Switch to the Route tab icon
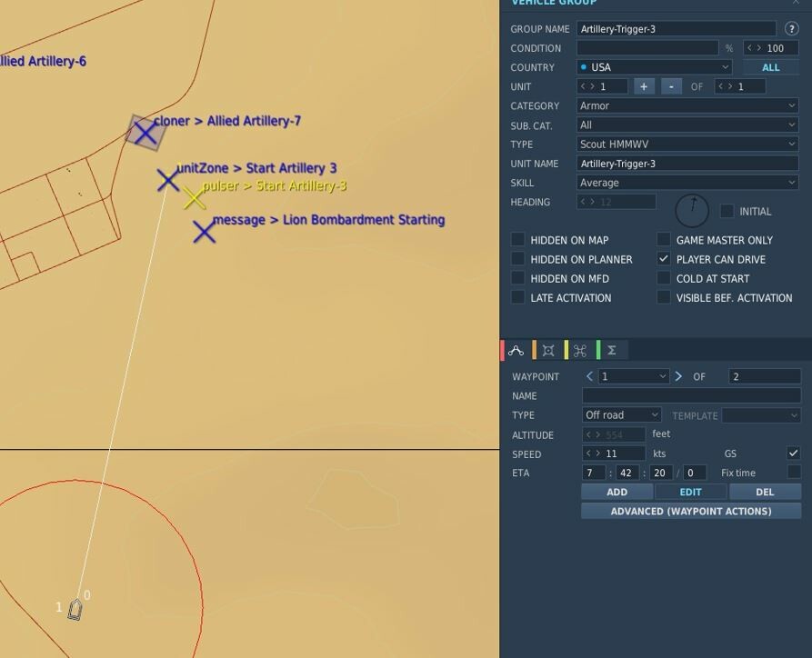The image size is (812, 658). [x=516, y=351]
